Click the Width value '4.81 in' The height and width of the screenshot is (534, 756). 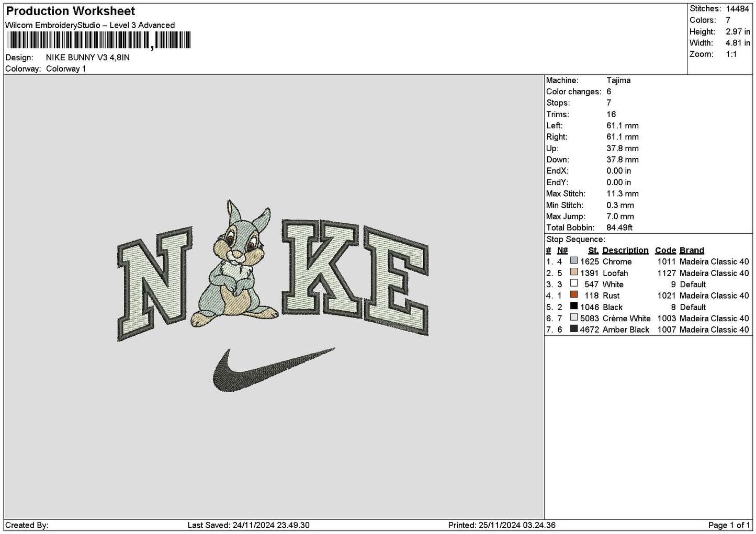pyautogui.click(x=738, y=43)
